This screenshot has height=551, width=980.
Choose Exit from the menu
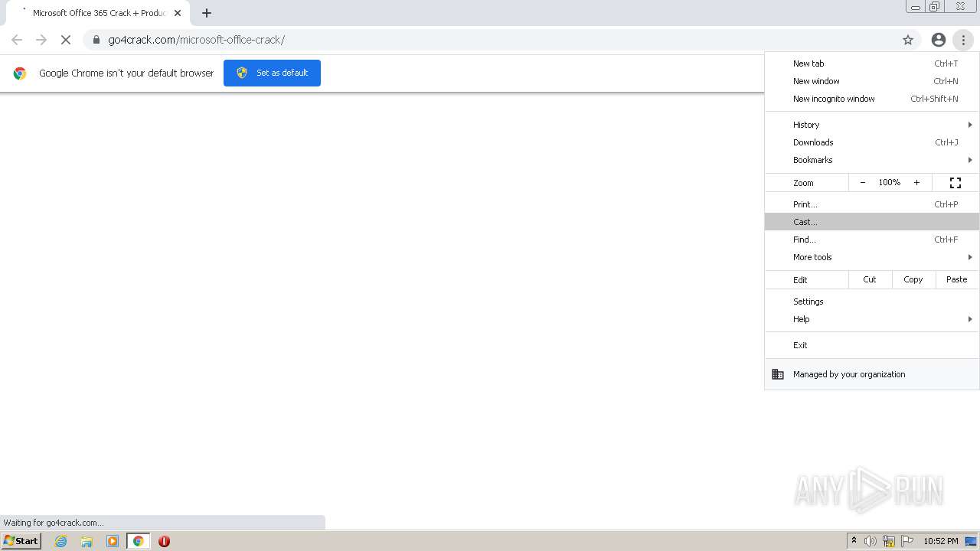pyautogui.click(x=872, y=345)
